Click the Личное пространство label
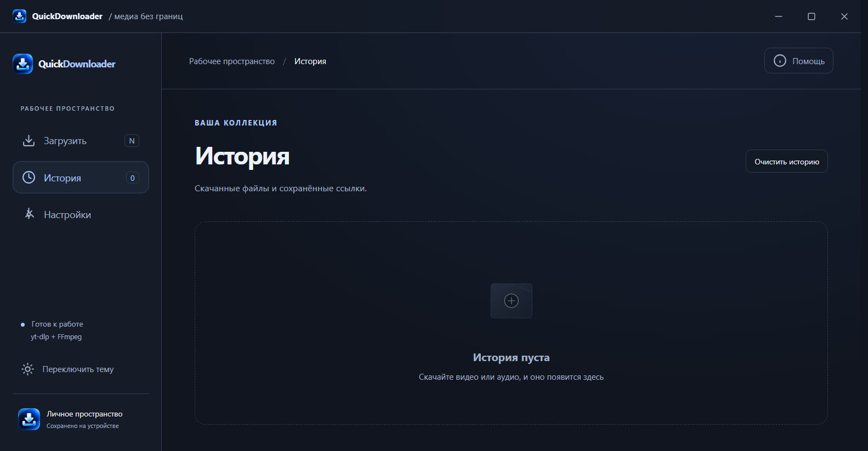This screenshot has width=868, height=451. [x=84, y=414]
